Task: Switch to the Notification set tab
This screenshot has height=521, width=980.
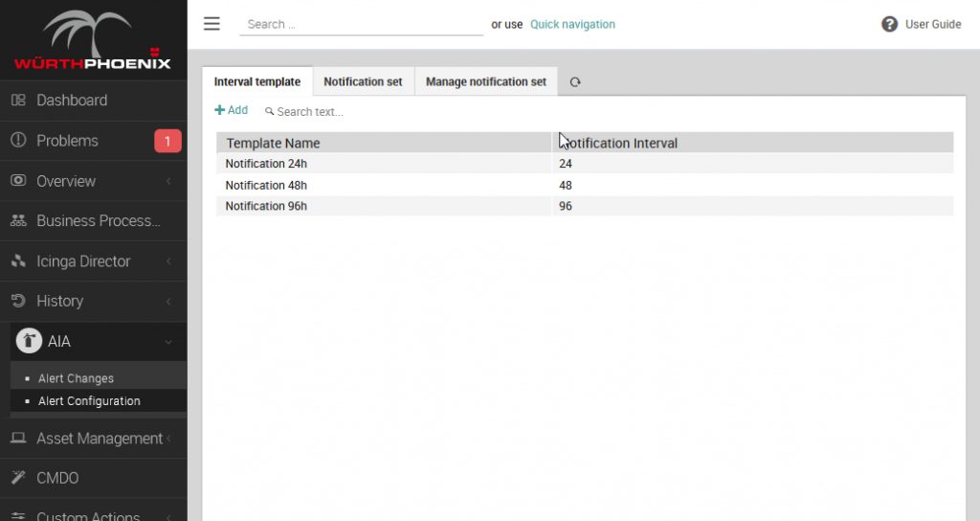Action: point(363,82)
